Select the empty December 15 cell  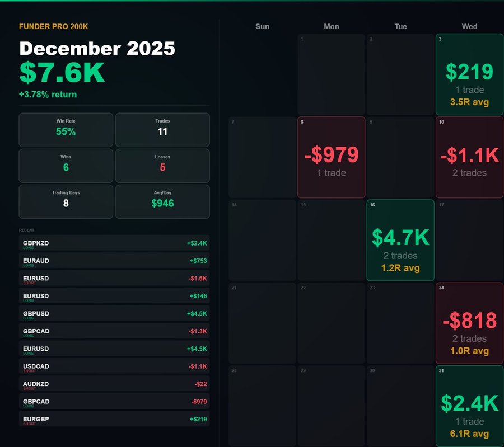(x=332, y=240)
